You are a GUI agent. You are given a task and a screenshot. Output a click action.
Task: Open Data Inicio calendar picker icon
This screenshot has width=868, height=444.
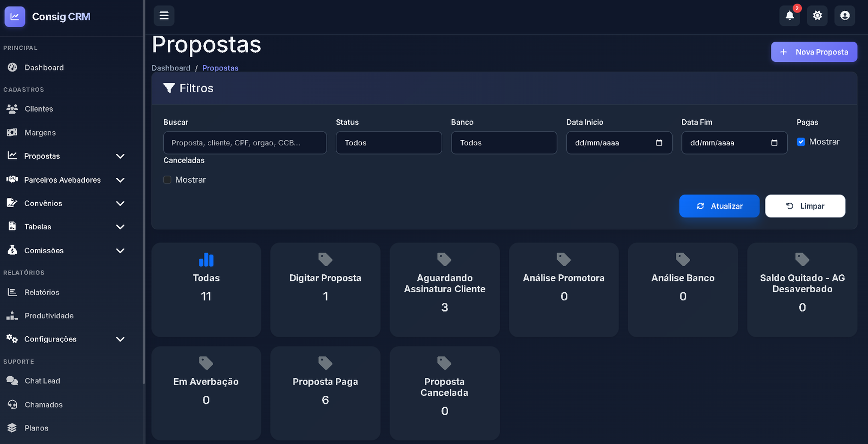click(x=659, y=143)
